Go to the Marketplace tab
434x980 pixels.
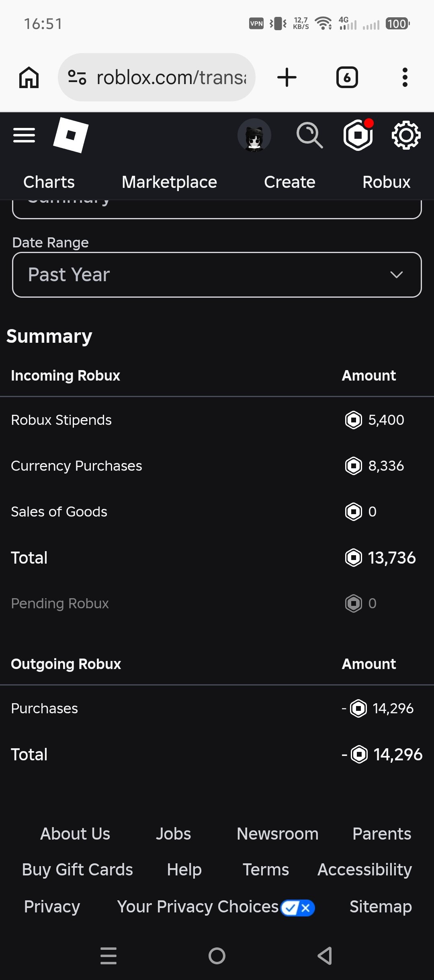[169, 182]
